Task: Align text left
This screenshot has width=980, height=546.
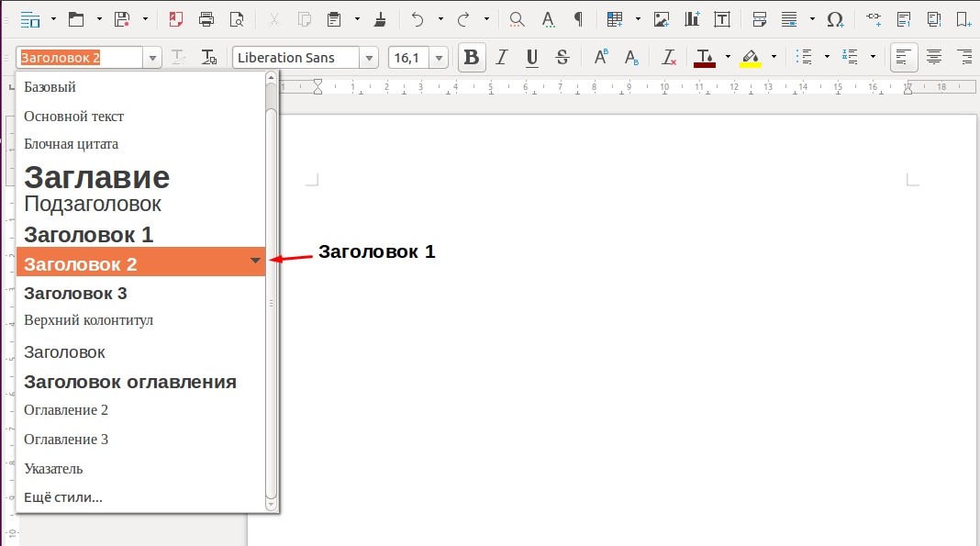Action: point(904,58)
